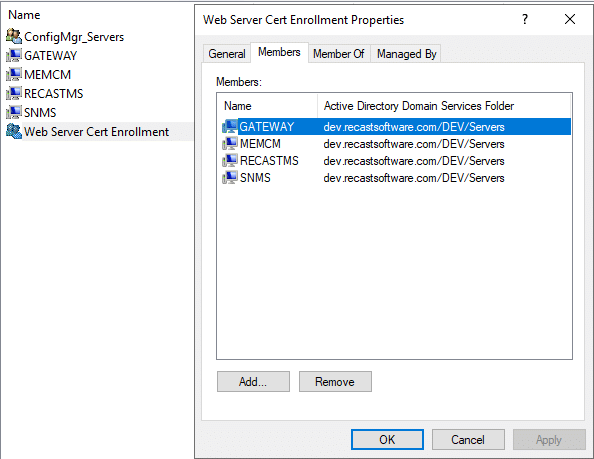
Task: Remove the selected member
Action: pyautogui.click(x=335, y=381)
